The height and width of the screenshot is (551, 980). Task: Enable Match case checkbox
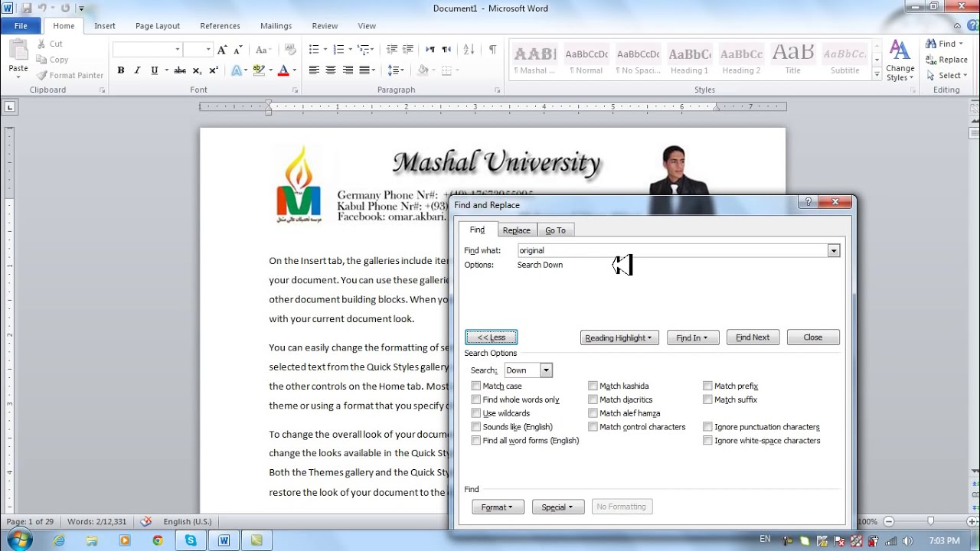click(476, 386)
